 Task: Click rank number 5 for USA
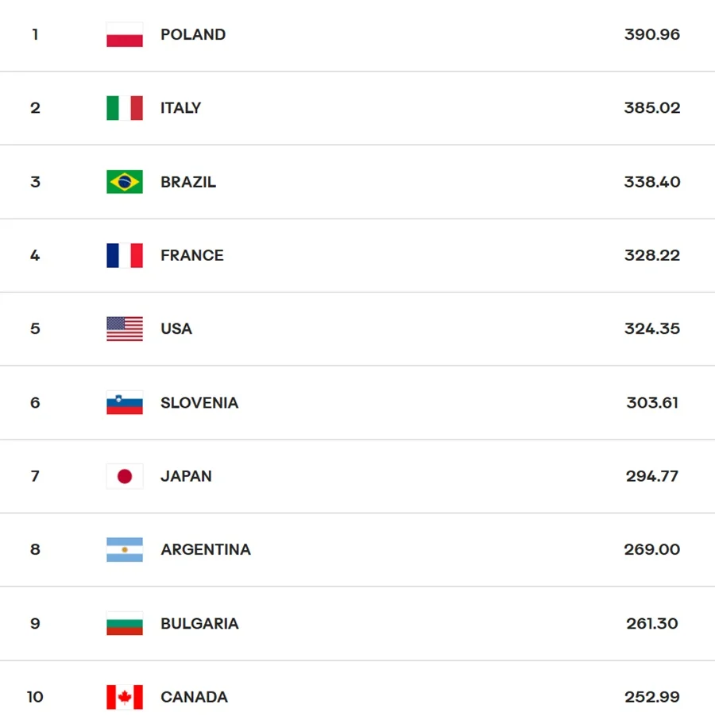(x=35, y=329)
